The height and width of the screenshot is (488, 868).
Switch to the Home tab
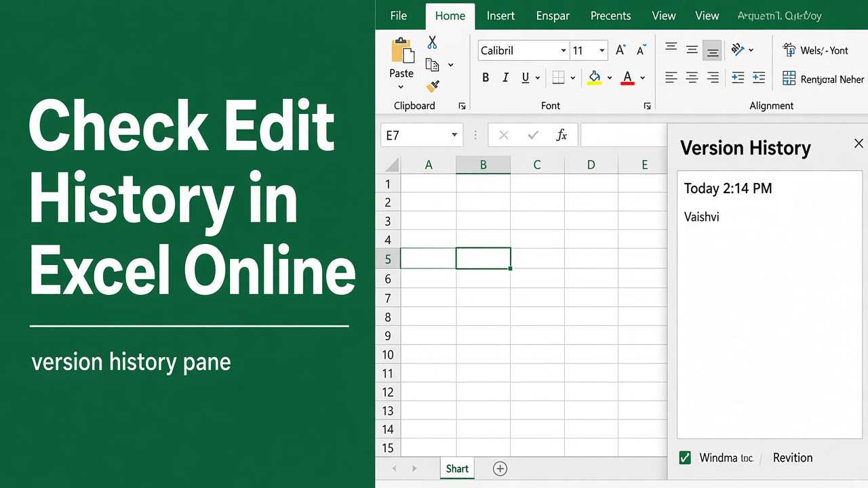coord(450,16)
